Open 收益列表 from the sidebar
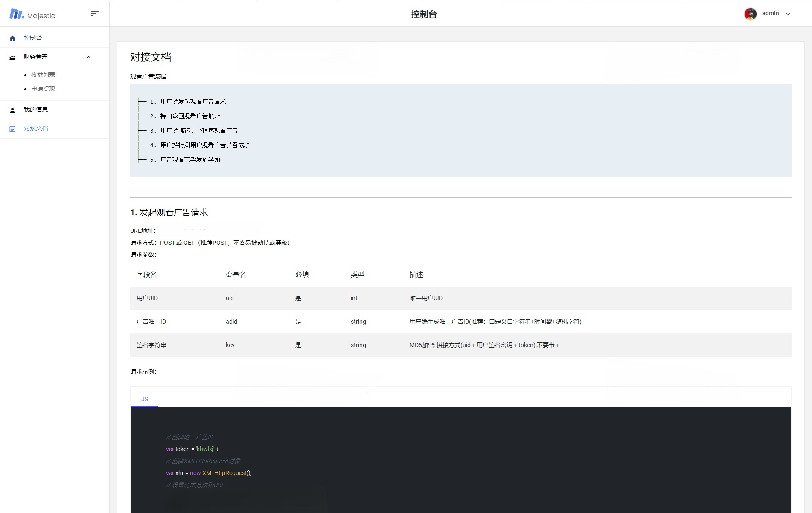The height and width of the screenshot is (513, 812). click(x=43, y=75)
